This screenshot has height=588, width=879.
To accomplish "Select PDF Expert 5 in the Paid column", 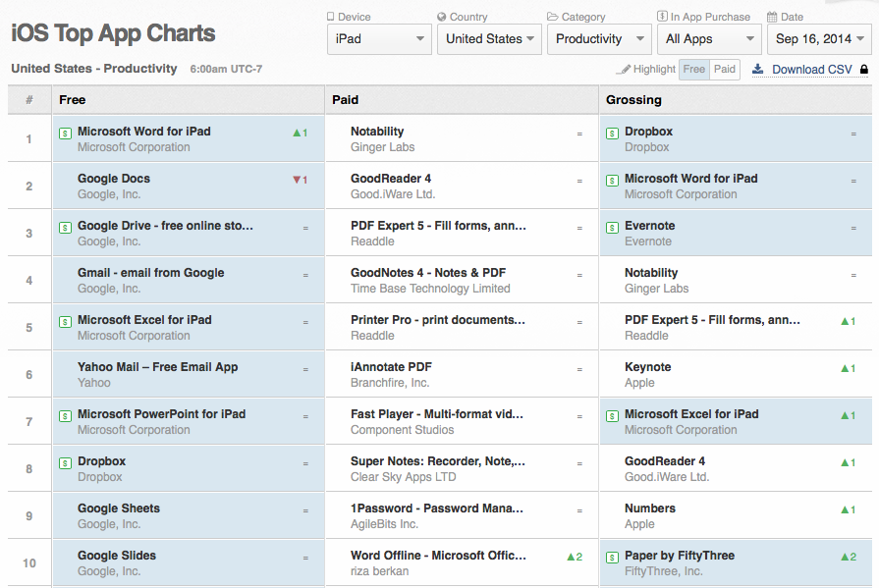I will click(438, 226).
